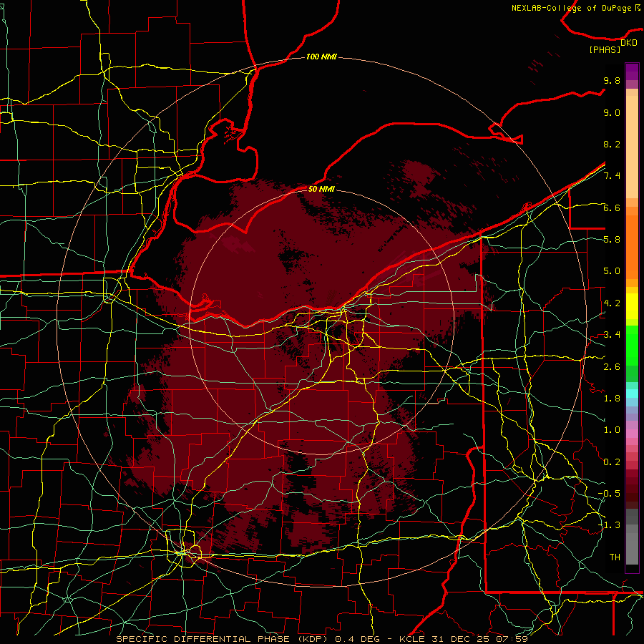Click the 1.8 value on the color scale
644x644 pixels.
tap(612, 399)
